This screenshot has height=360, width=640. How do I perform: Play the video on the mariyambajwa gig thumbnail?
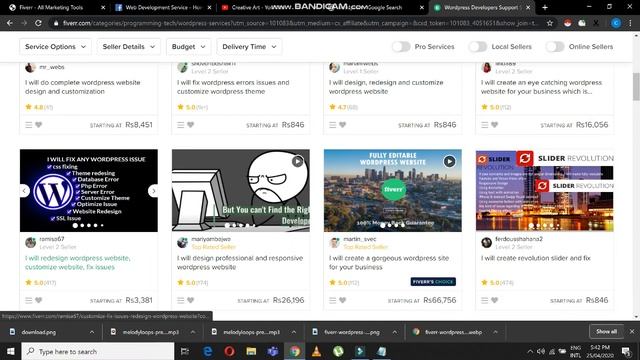(x=298, y=161)
